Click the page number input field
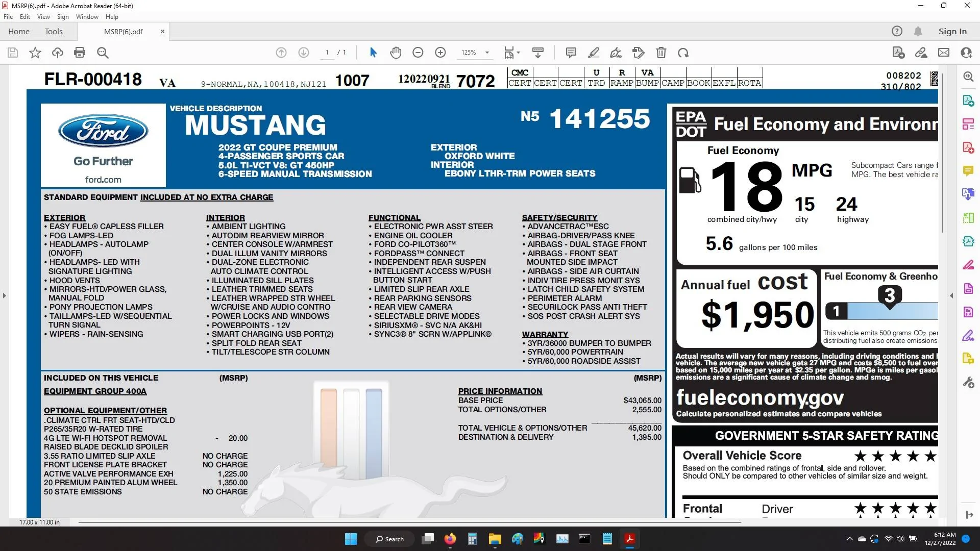This screenshot has width=980, height=551. click(327, 53)
